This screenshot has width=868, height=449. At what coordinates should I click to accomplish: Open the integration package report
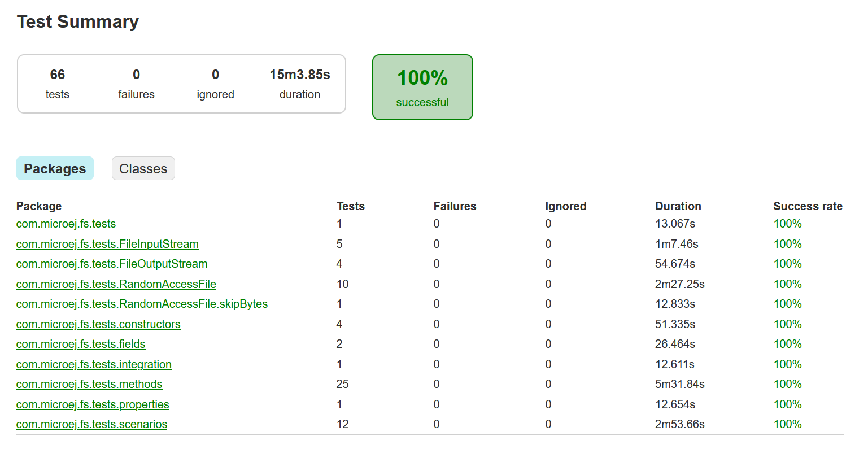pos(94,364)
